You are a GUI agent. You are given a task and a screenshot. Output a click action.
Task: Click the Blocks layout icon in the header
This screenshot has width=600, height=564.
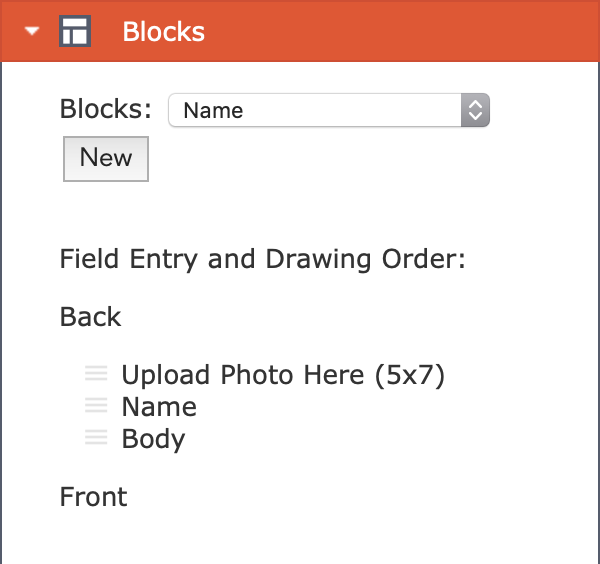75,31
